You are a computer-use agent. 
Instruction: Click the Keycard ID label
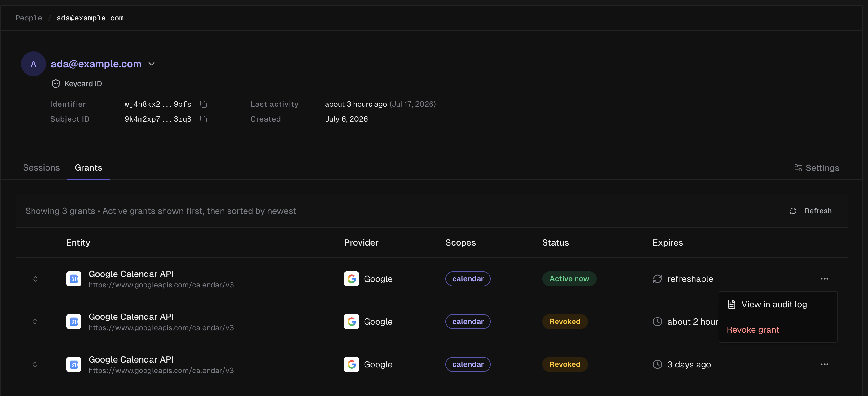coord(83,84)
